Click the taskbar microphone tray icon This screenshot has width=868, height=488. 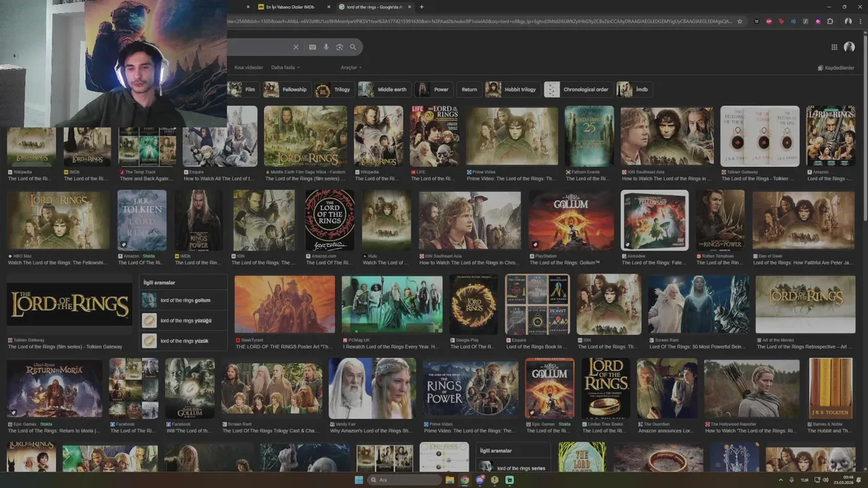[x=791, y=480]
